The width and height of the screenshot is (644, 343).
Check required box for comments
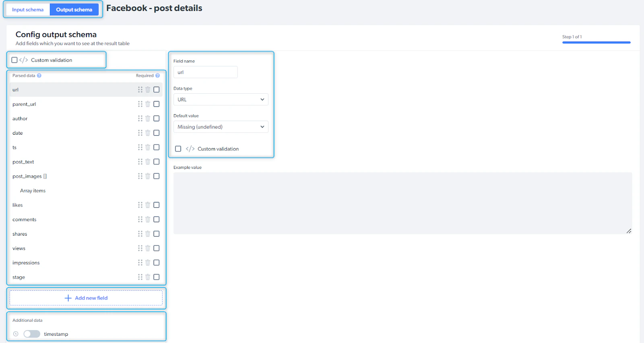coord(157,220)
